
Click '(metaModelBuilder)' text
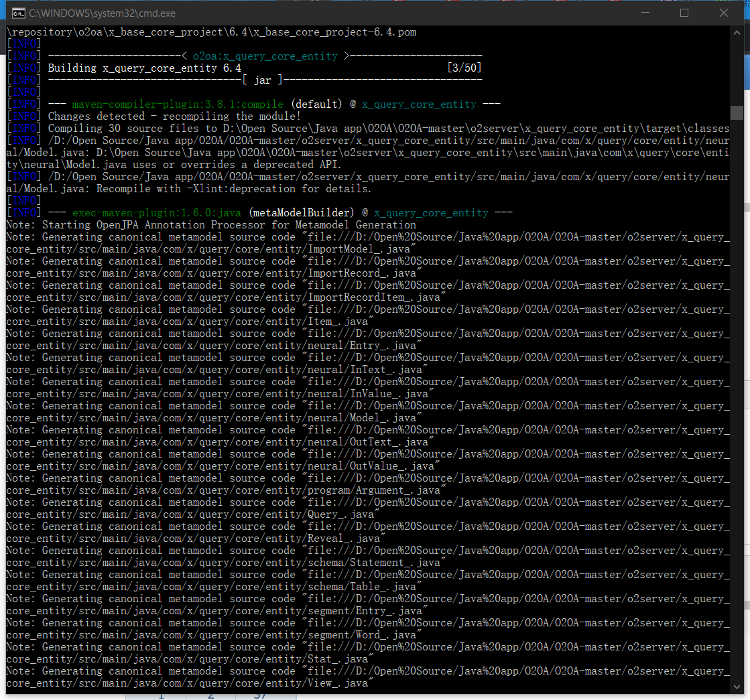302,213
